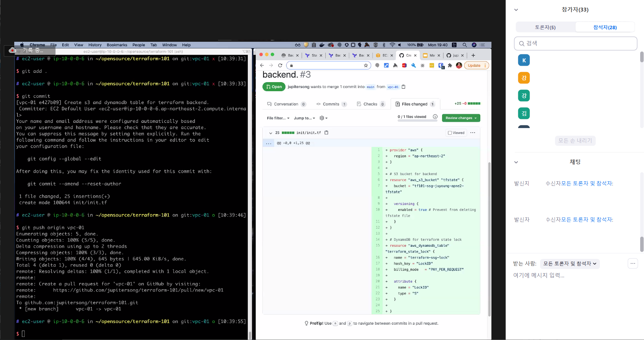Screen dimensions: 644x340
Task: Open the new tab plus button
Action: (x=473, y=55)
